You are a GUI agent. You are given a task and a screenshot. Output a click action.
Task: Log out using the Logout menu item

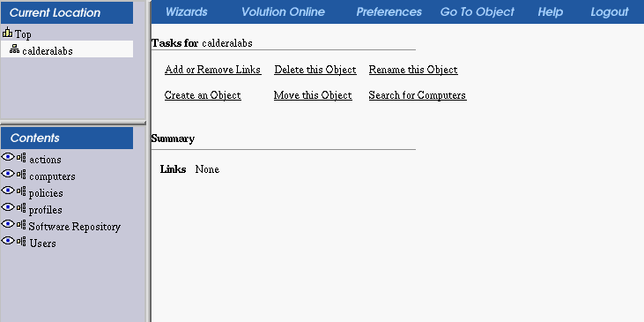[610, 12]
